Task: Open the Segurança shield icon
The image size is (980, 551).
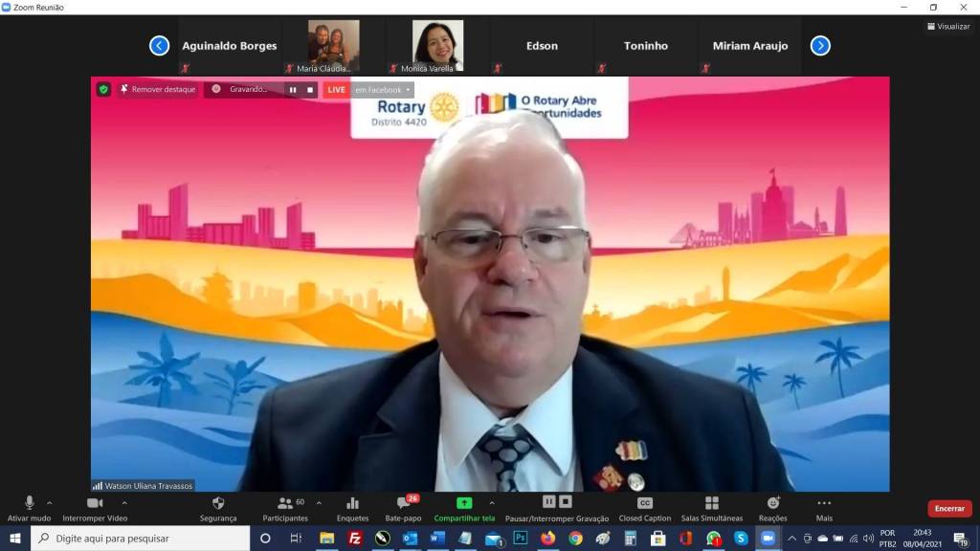Action: 218,504
